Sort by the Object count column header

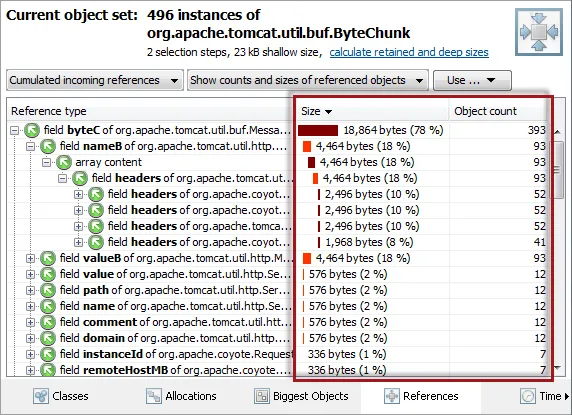[x=499, y=111]
